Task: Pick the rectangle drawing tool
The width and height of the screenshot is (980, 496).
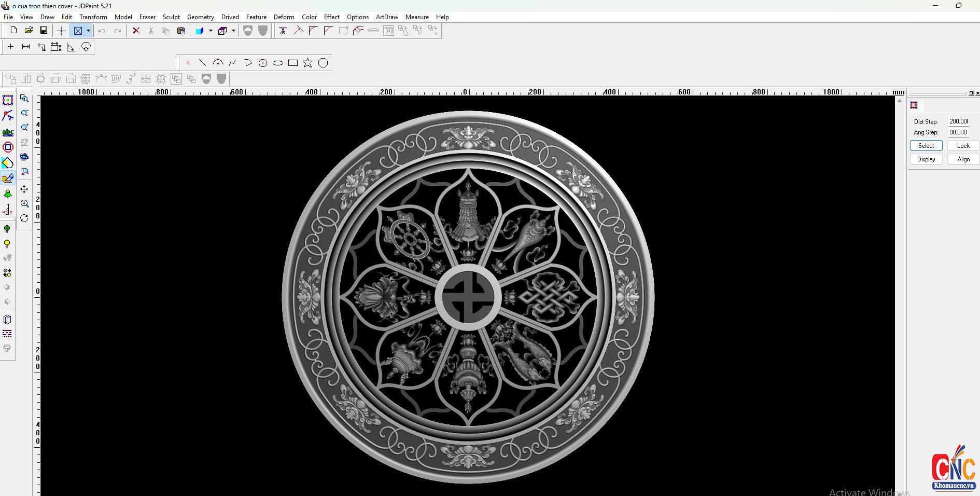Action: 292,63
